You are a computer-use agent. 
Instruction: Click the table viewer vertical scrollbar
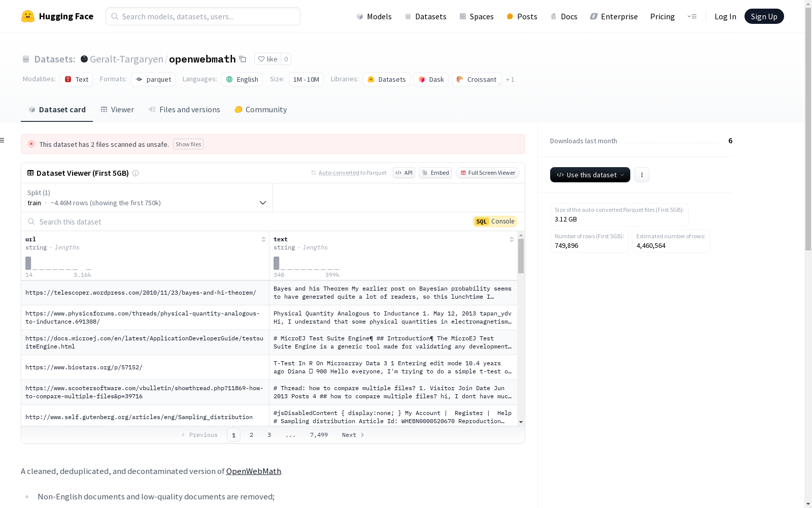point(521,256)
